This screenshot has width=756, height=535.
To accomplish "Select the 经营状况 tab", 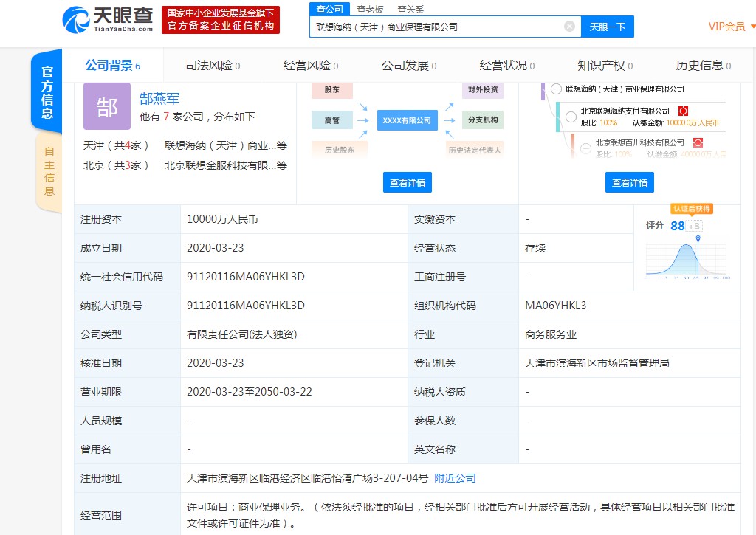I will point(506,65).
